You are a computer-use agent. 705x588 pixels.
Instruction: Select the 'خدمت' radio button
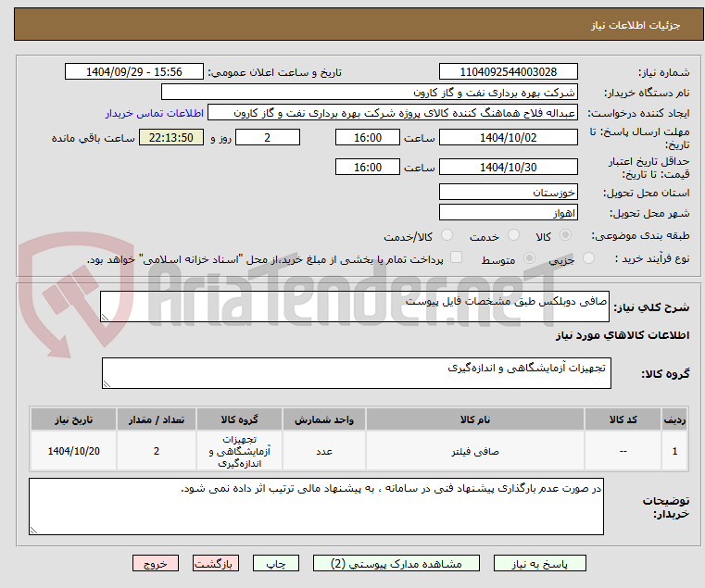513,235
